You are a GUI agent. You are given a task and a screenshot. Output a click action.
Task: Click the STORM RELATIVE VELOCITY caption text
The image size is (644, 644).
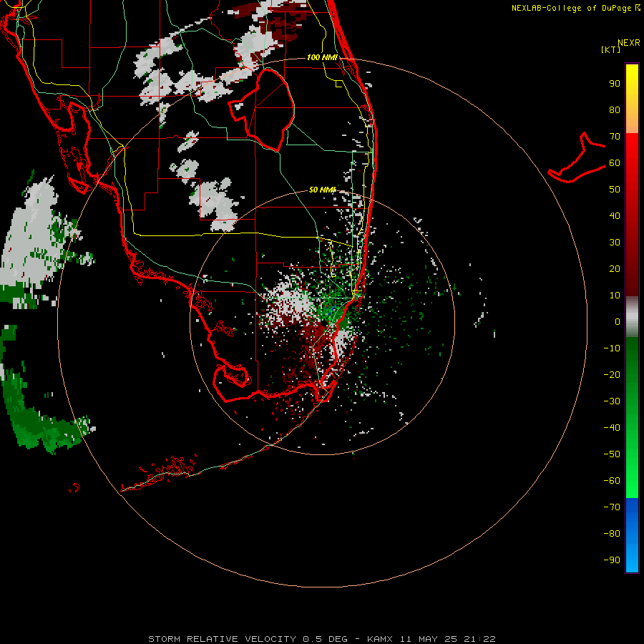222,639
